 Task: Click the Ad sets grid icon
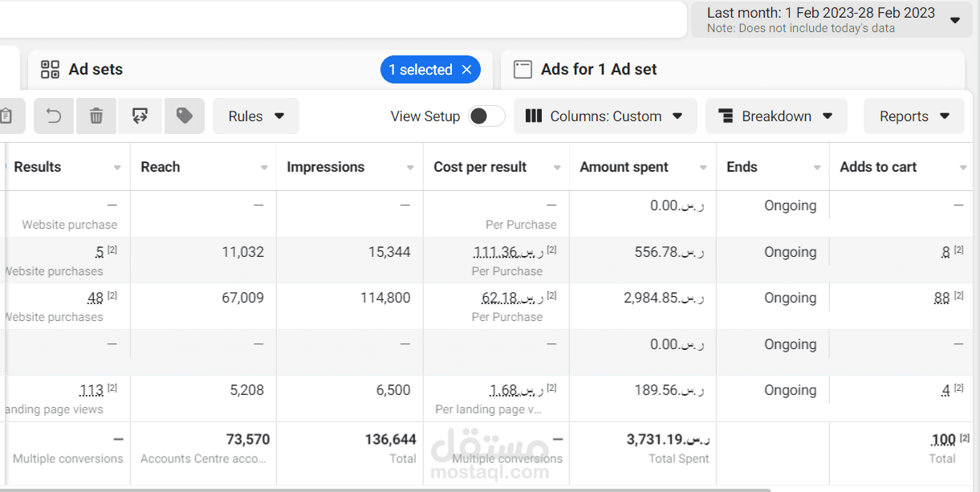click(51, 70)
